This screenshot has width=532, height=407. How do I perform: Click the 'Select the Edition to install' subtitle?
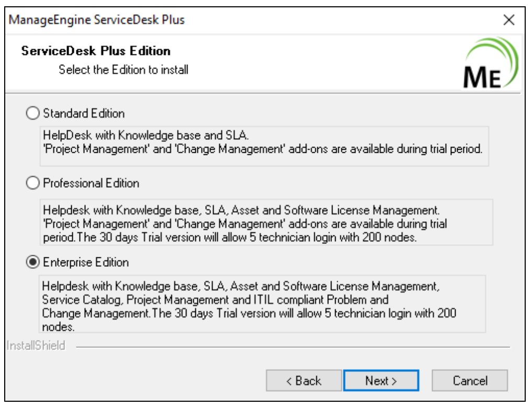(124, 69)
